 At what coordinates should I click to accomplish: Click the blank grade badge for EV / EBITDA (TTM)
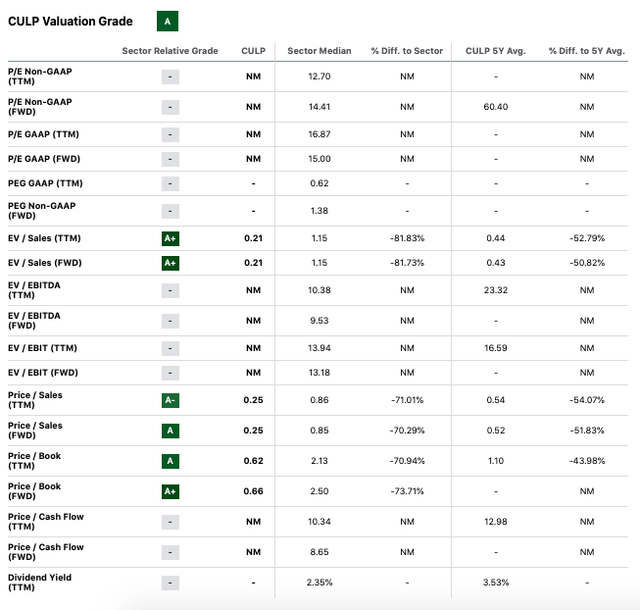(x=170, y=291)
